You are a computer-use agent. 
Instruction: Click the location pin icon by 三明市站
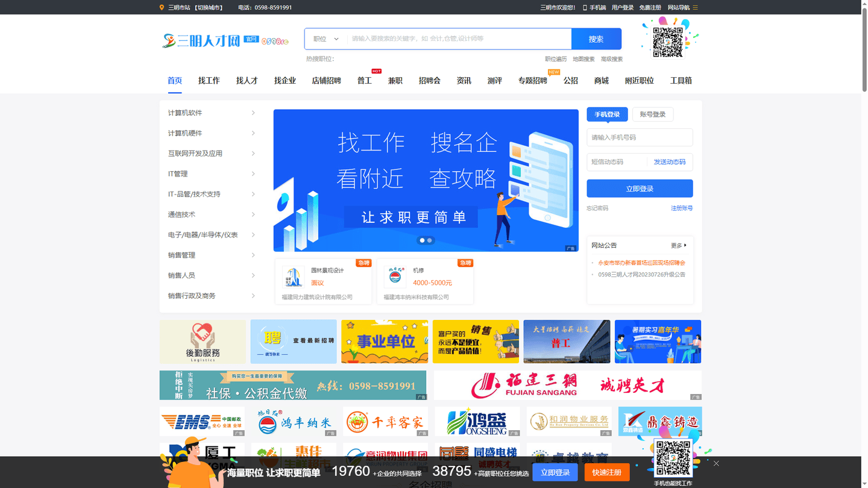coord(162,7)
